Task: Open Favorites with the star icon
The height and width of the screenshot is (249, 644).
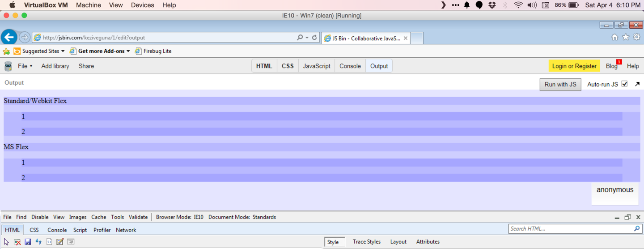Action: coord(626,37)
